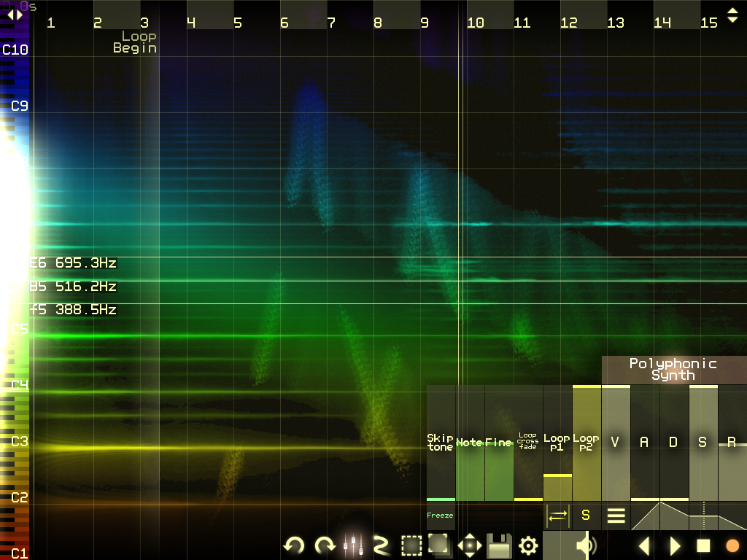This screenshot has width=747, height=560.
Task: Activate the dashed rectangle selection tool
Action: coord(411,545)
